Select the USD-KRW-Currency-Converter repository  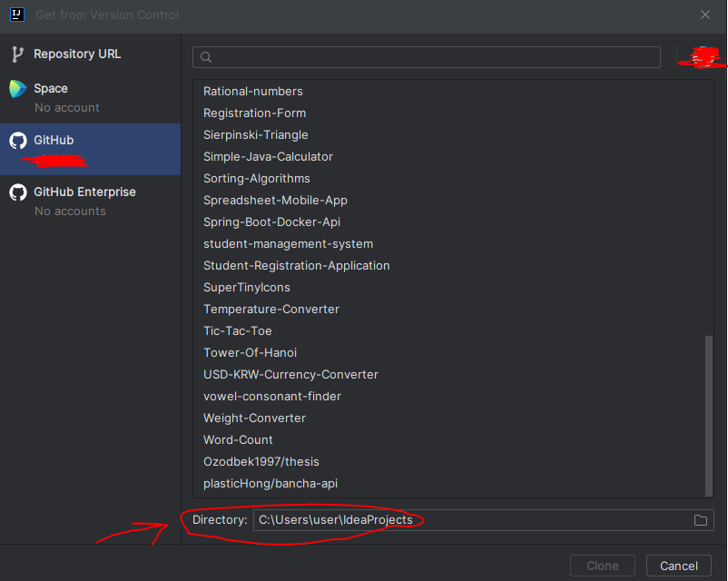[x=453, y=375]
